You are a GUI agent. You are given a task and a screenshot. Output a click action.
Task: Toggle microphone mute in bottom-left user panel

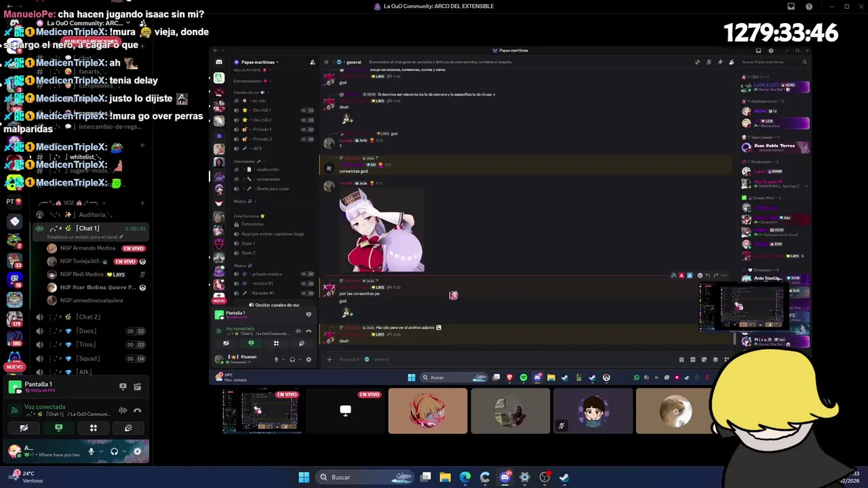(x=91, y=451)
